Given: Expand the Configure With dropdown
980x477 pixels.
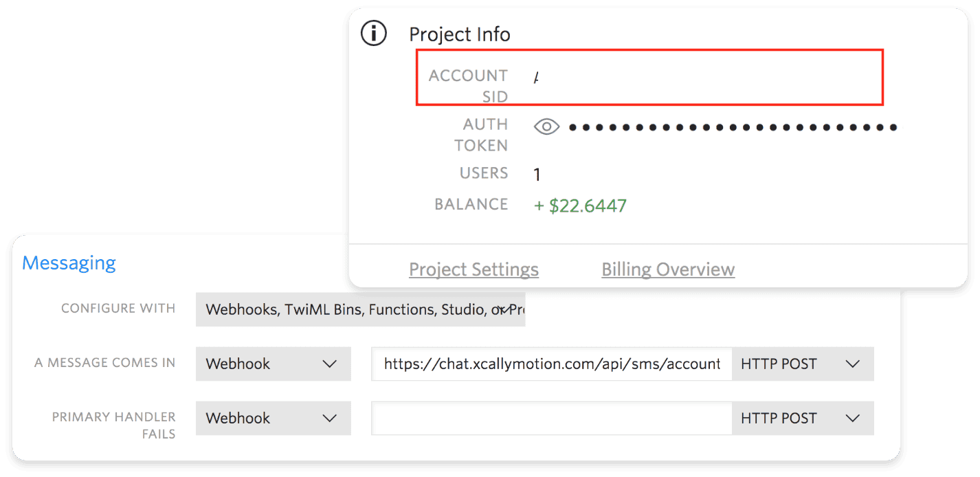Looking at the screenshot, I should click(x=360, y=309).
